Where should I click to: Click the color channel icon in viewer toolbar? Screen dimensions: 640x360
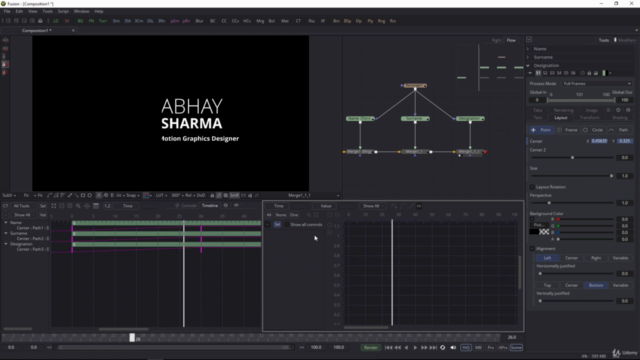pyautogui.click(x=146, y=196)
